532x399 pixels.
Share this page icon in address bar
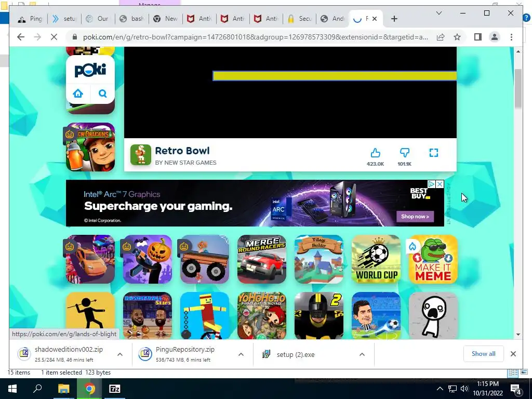(441, 37)
